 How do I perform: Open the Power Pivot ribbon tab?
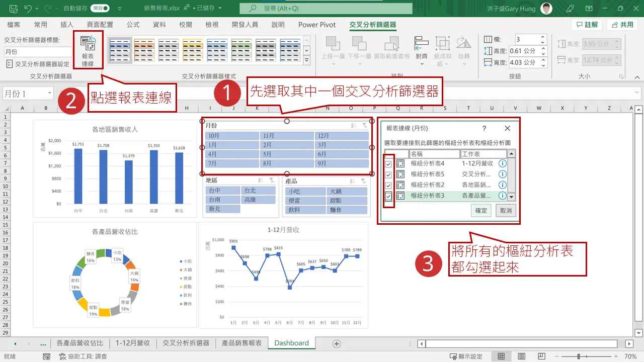click(x=317, y=25)
